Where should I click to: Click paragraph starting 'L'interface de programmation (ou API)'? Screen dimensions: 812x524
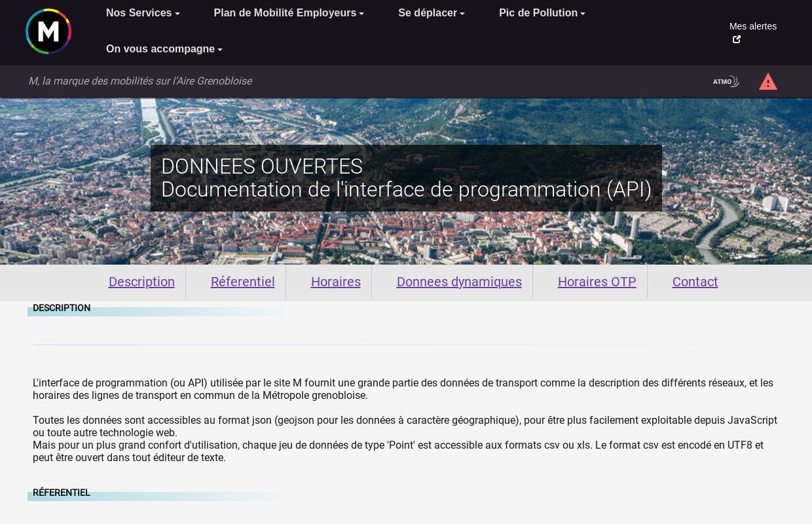(x=403, y=389)
